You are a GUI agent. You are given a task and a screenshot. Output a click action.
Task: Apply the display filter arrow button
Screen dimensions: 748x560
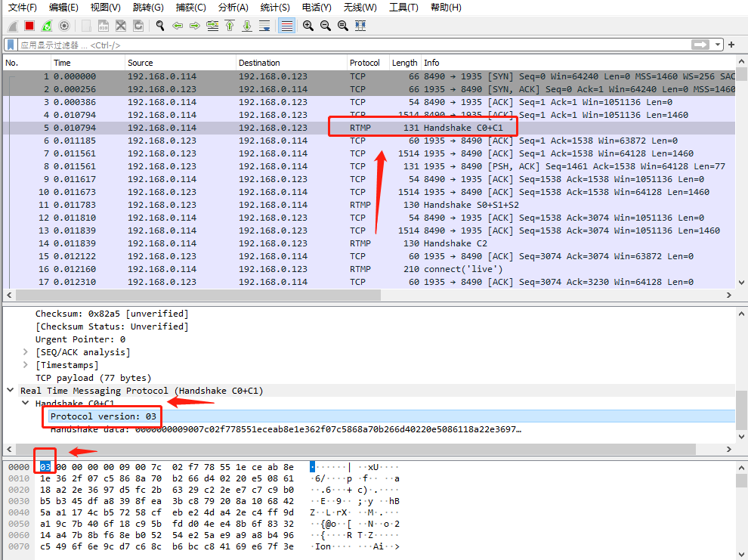(x=700, y=45)
